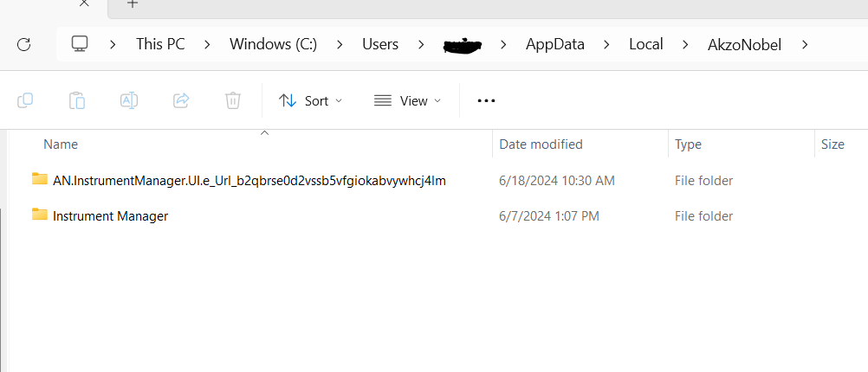Click the Refresh icon

pos(23,45)
